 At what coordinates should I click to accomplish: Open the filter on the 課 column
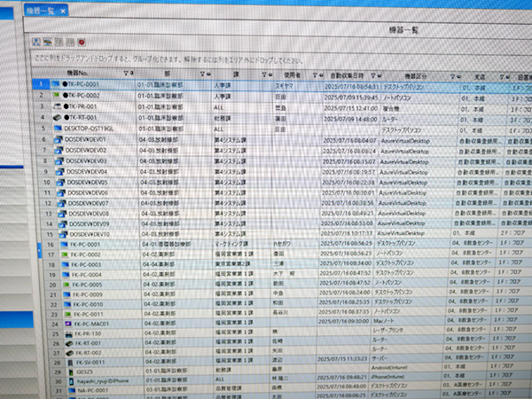tap(264, 74)
